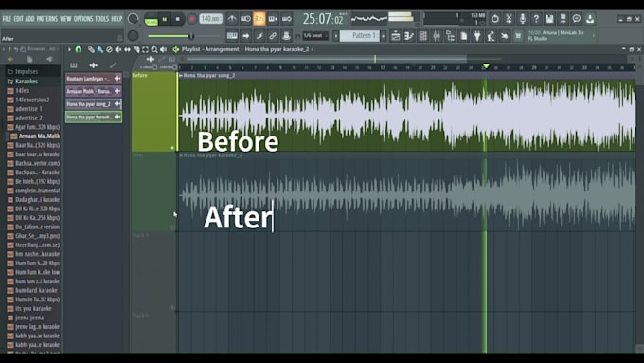Toggle the highlighted countdown before recording button
Screen dimensions: 644x363
tap(259, 19)
